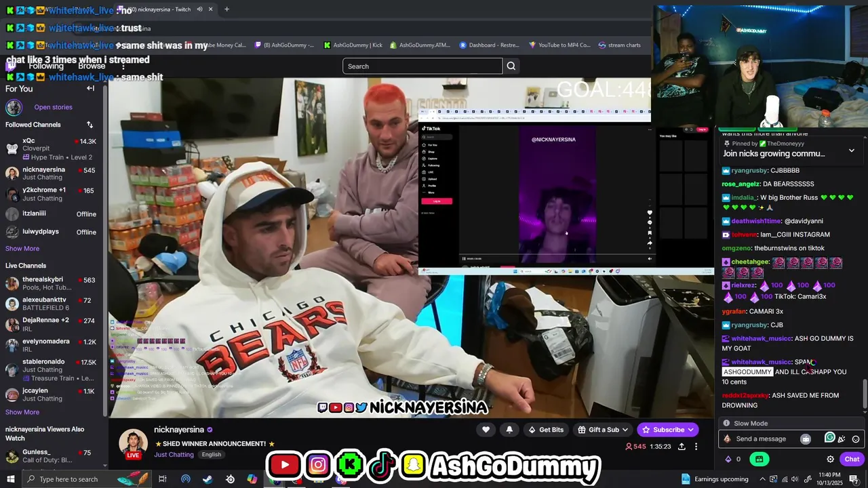Screen dimensions: 868x488
Task: Open Task View on taskbar
Action: coord(163,479)
